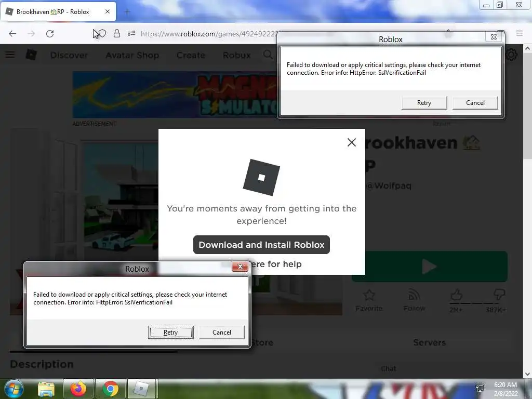Click the thumbs down dislike icon

point(499,295)
